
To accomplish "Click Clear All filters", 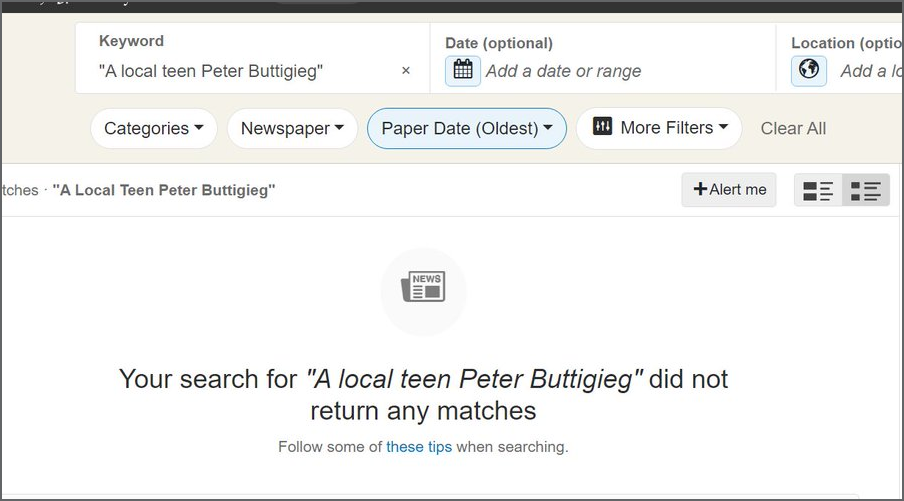I will 793,128.
